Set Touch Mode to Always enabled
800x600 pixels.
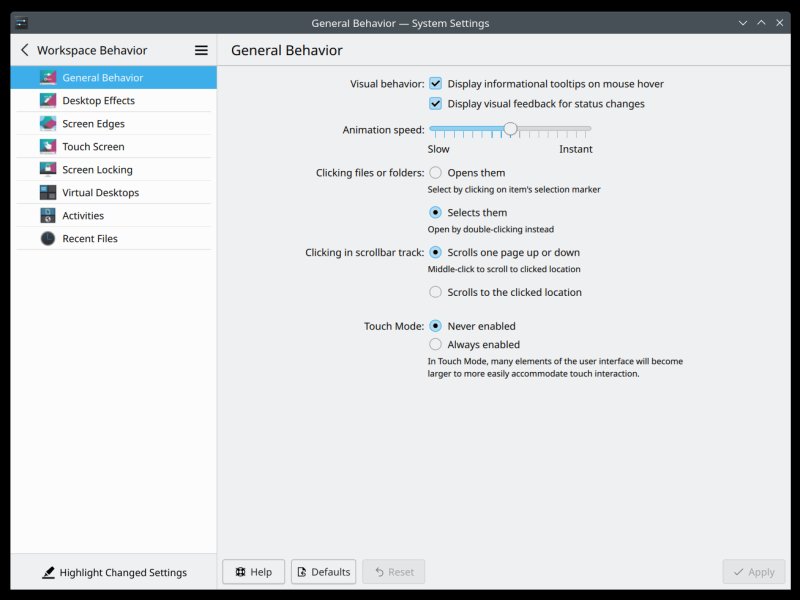(436, 345)
